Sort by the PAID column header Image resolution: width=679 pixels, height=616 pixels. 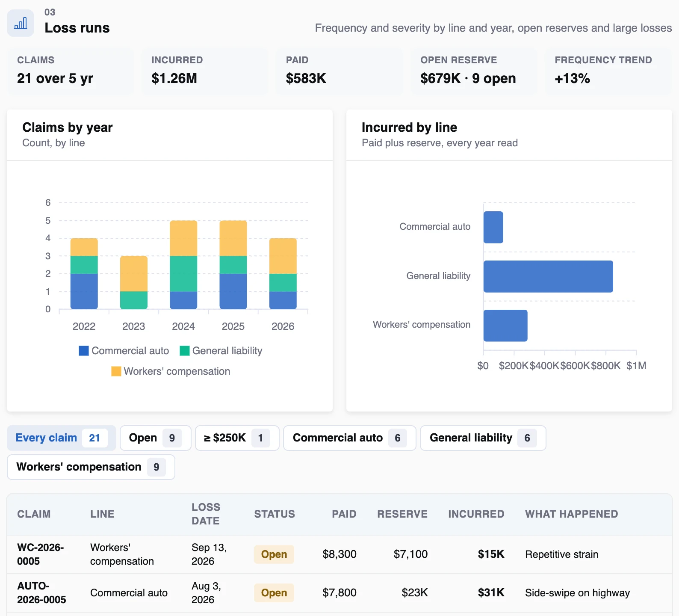(x=344, y=514)
